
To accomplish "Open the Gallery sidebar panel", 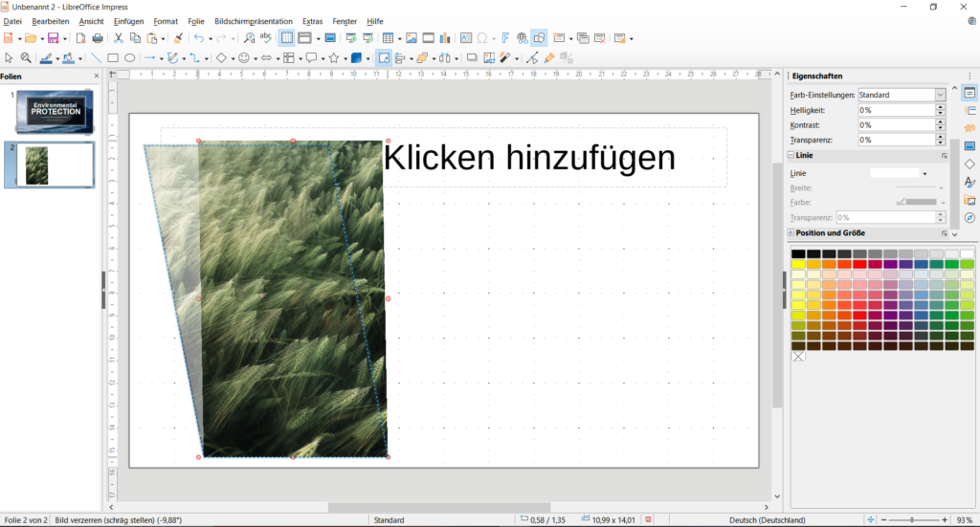I will [x=969, y=200].
